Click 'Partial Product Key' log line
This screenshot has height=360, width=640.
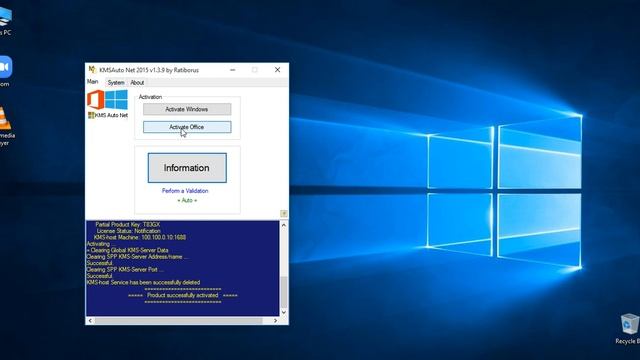coord(128,224)
